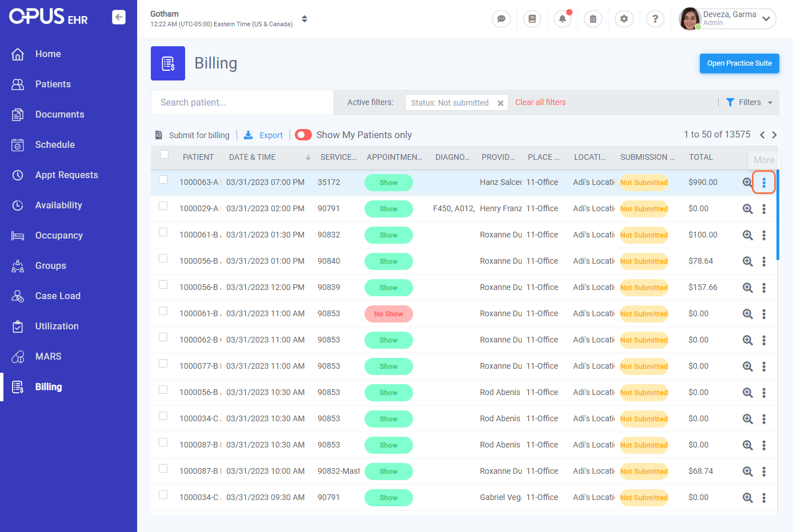The width and height of the screenshot is (793, 532).
Task: Open details magnifier for the No Show row
Action: pyautogui.click(x=747, y=314)
